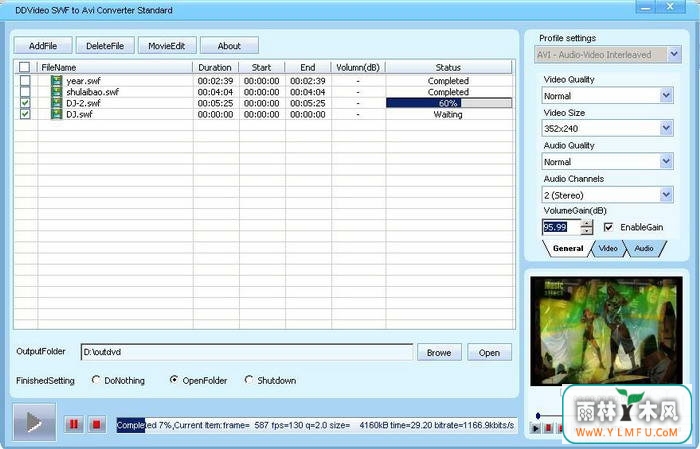700x449 pixels.
Task: Pause the preview panel playback
Action: pos(549,428)
